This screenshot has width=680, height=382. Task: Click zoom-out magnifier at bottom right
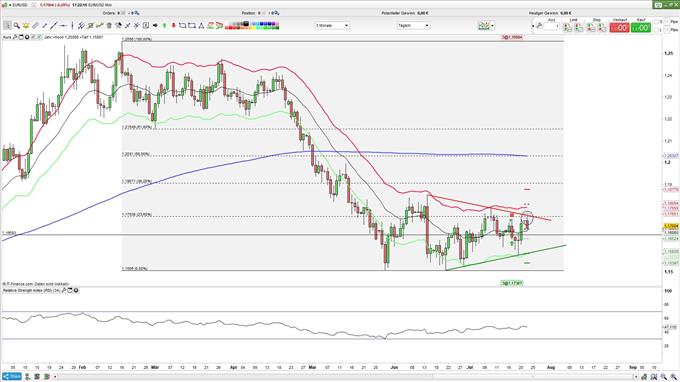point(664,377)
